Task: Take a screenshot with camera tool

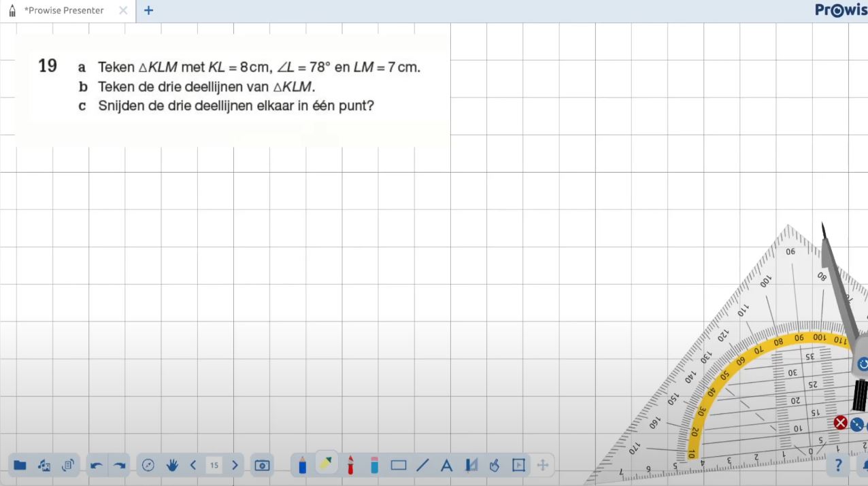Action: tap(262, 466)
